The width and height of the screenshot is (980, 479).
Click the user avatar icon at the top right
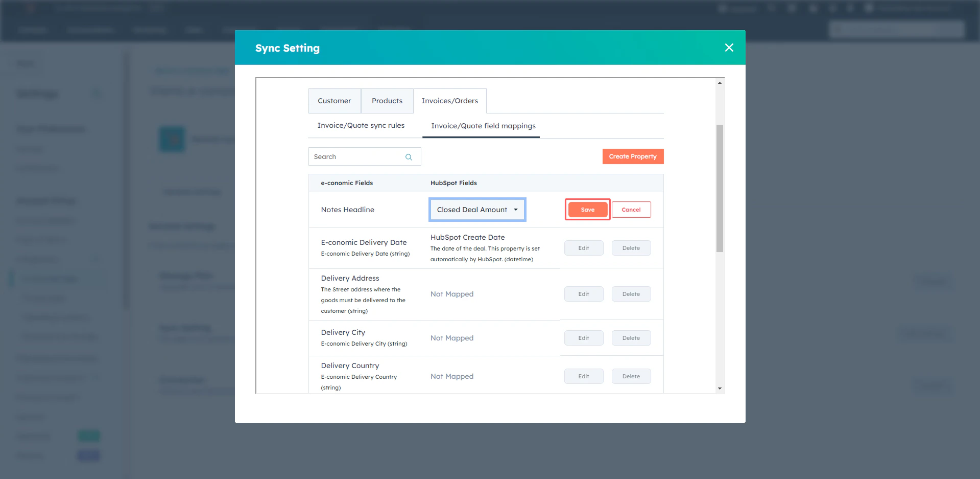(869, 8)
